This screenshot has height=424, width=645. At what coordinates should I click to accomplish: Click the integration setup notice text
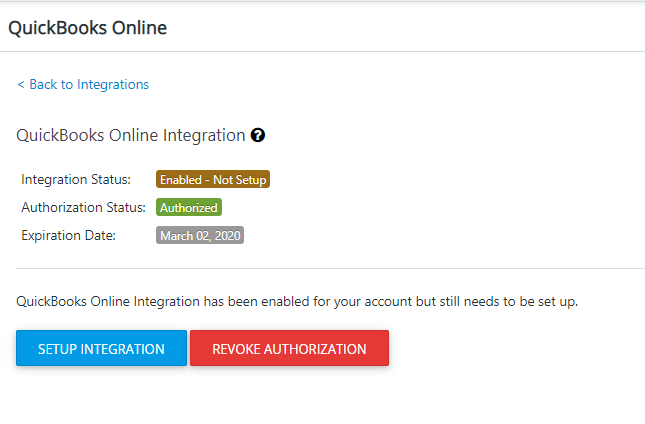click(x=297, y=301)
